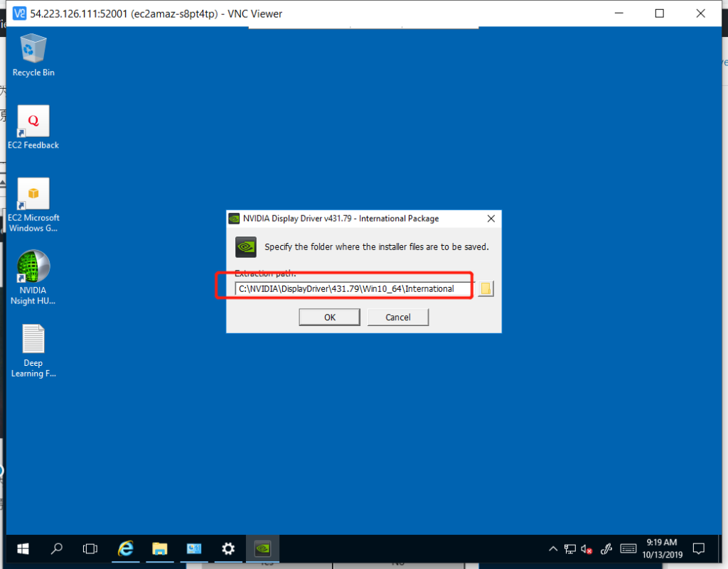Open the Recycle Bin desktop icon

(x=33, y=50)
